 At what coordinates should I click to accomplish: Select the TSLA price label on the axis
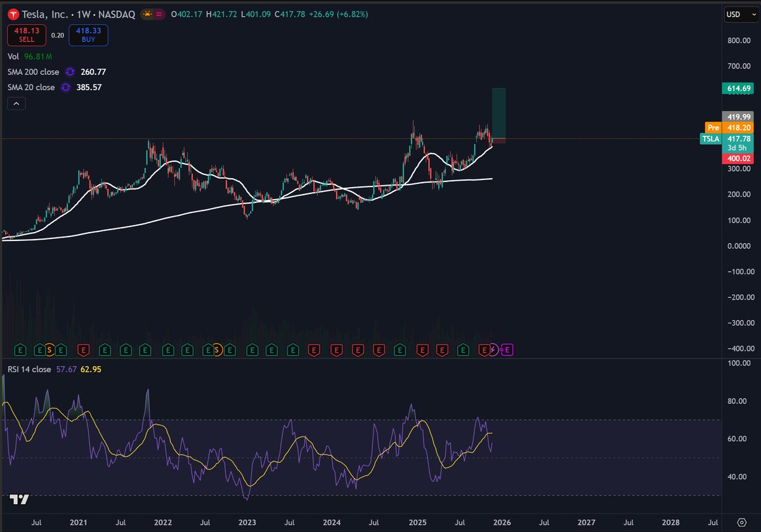click(x=710, y=138)
